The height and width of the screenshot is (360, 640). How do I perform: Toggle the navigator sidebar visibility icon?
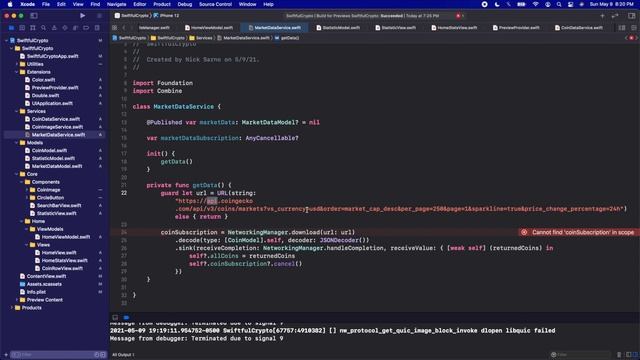tap(34, 16)
